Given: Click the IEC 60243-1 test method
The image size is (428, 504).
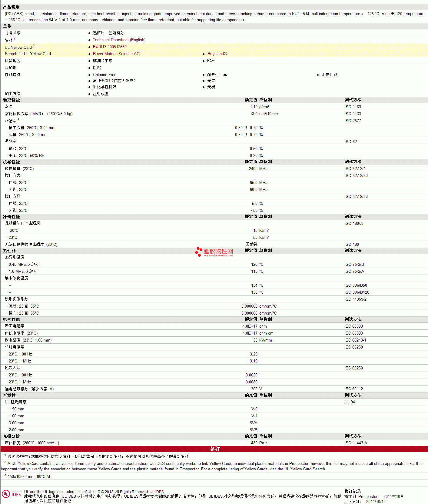Looking at the screenshot, I should [355, 340].
